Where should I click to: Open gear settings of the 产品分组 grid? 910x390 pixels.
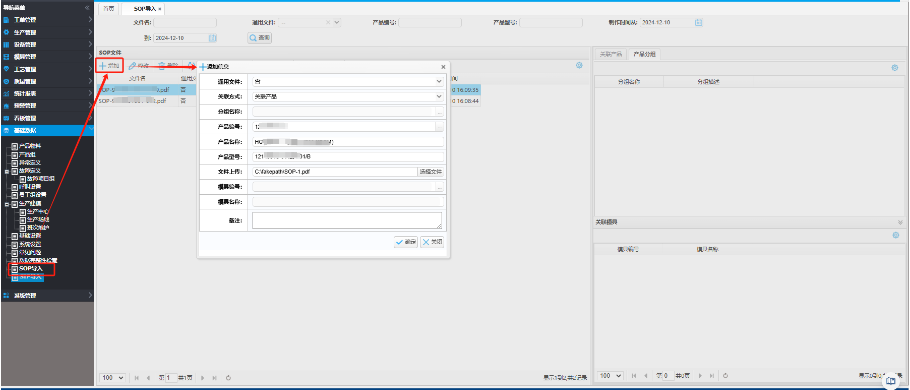[x=895, y=68]
